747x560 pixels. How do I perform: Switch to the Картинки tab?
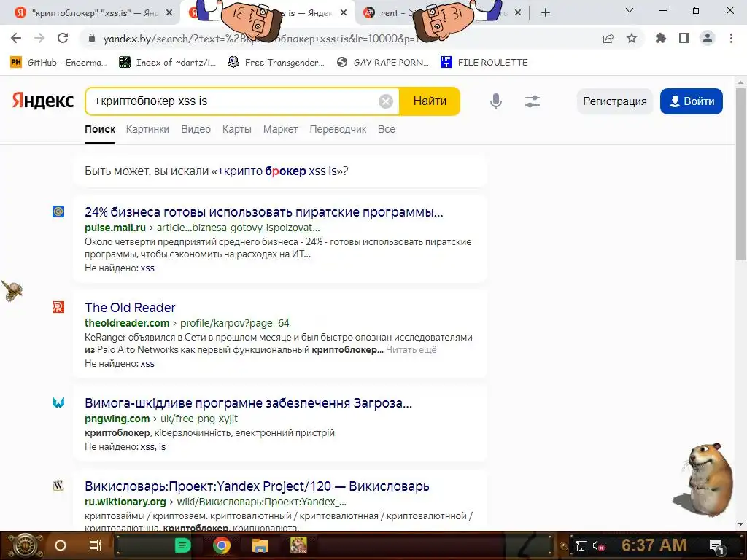click(147, 129)
